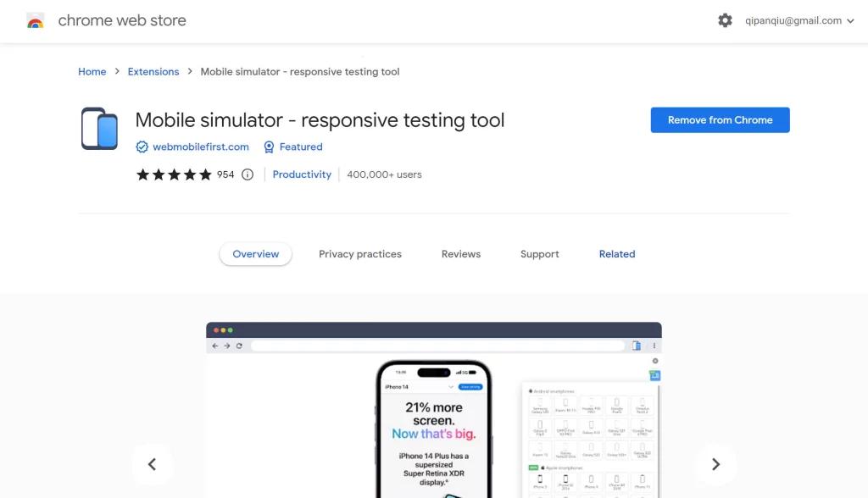Open the Support tab
868x498 pixels.
540,254
